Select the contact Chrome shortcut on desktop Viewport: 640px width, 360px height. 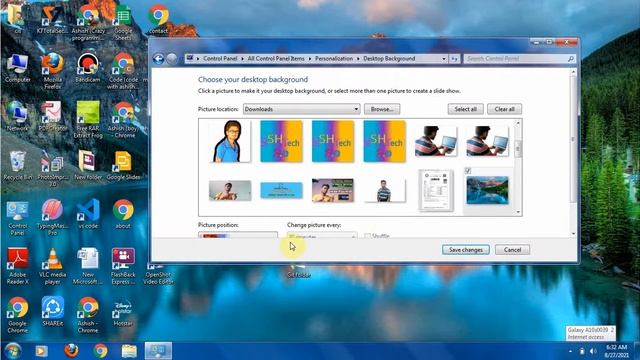tap(158, 18)
